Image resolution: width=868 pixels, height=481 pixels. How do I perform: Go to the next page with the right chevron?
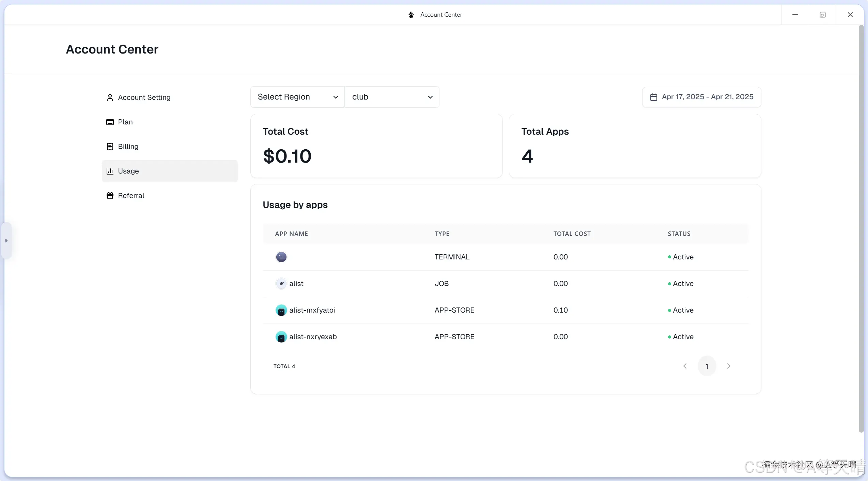[x=729, y=366]
